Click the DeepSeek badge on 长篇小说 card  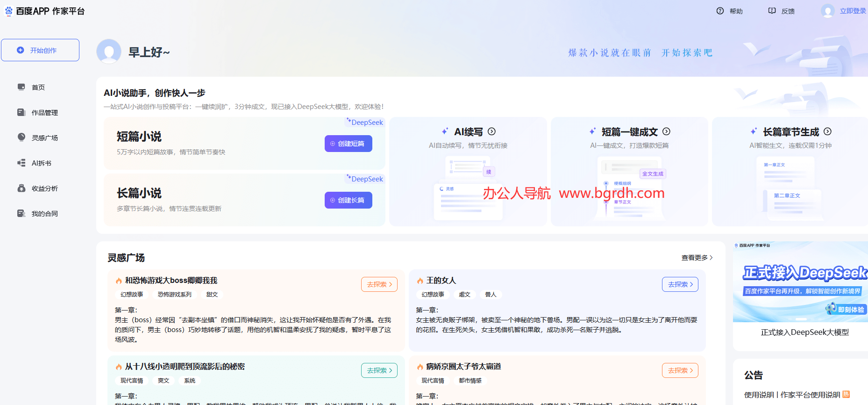[365, 179]
